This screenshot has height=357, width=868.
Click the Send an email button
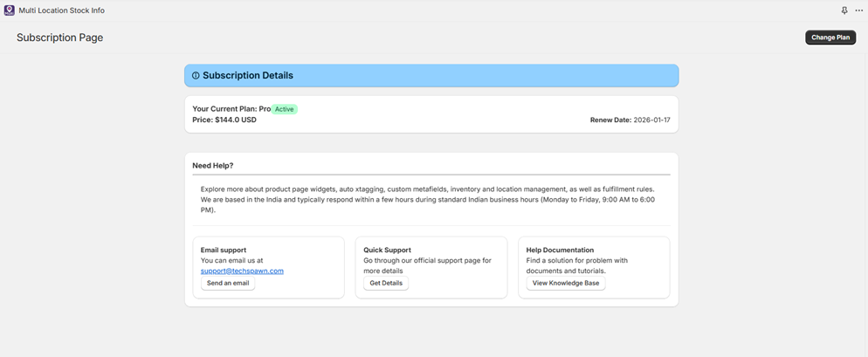(228, 283)
